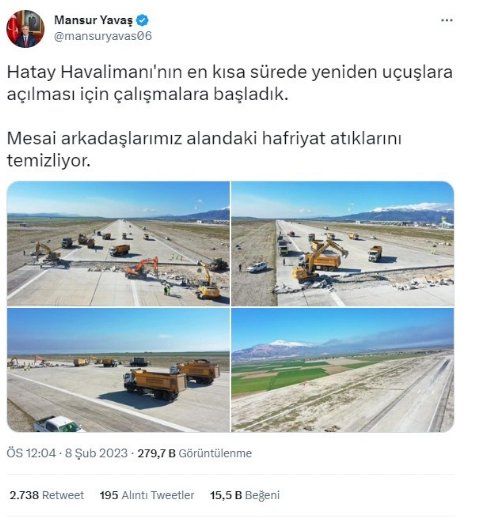Open bottom-right photo of green fields
Image resolution: width=500 pixels, height=517 pixels.
tap(343, 370)
